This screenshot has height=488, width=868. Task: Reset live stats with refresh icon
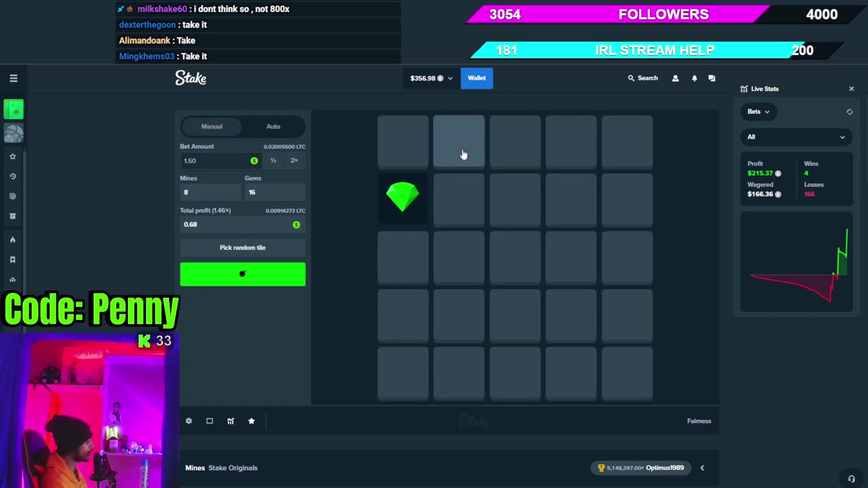click(850, 112)
